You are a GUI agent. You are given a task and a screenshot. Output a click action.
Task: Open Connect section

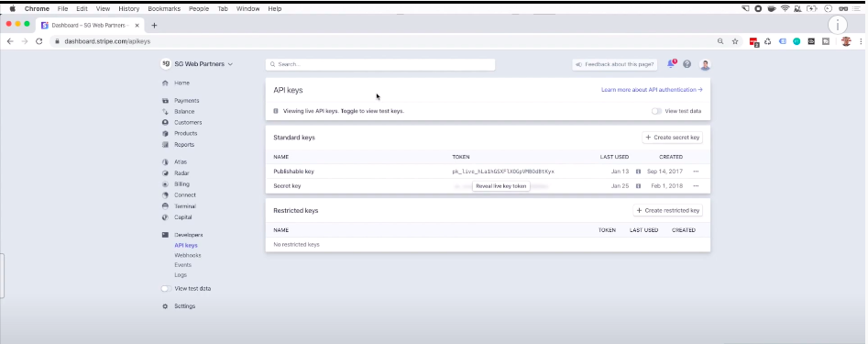pos(185,195)
